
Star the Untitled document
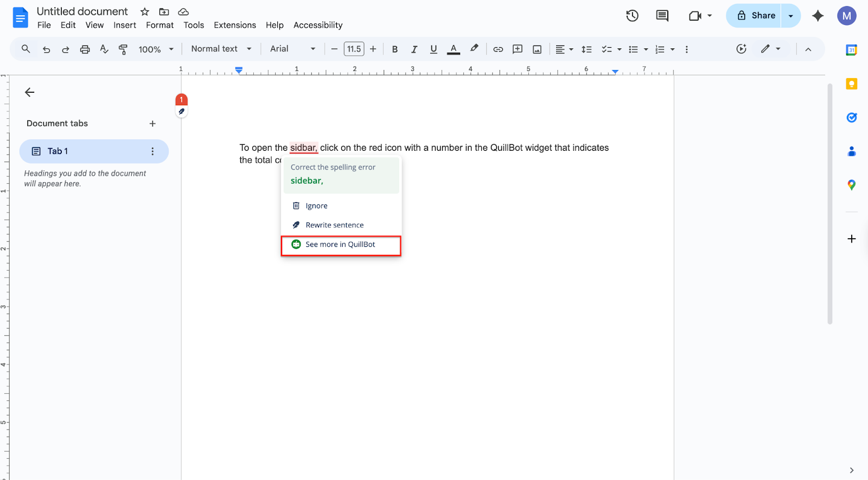click(x=145, y=12)
